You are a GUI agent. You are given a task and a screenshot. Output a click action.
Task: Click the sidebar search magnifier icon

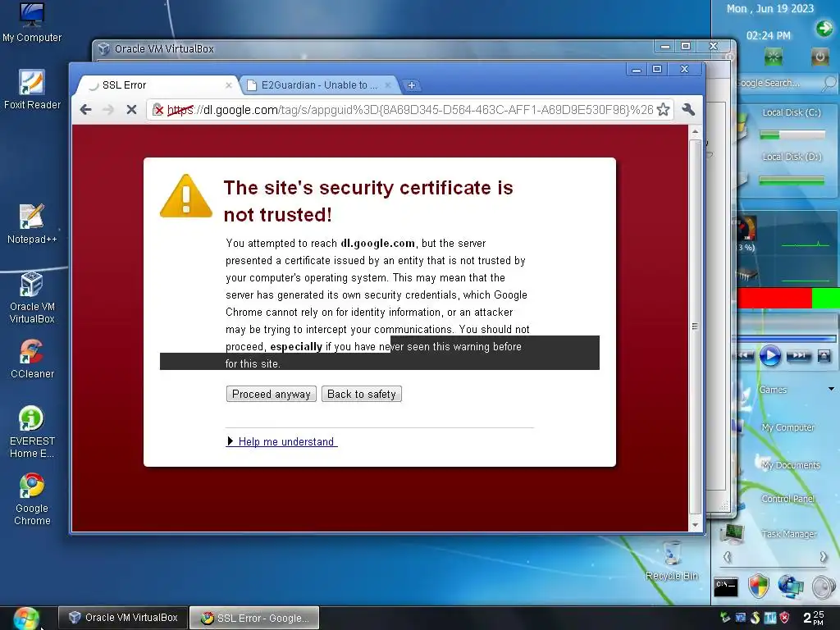click(x=829, y=83)
